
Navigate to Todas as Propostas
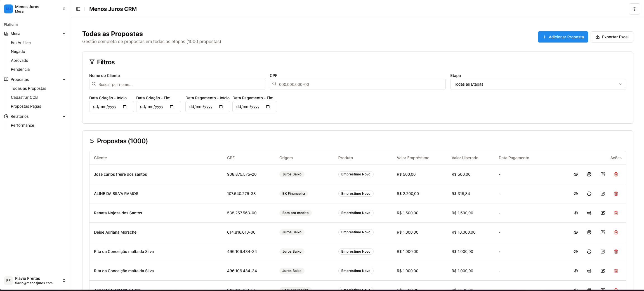tap(29, 88)
